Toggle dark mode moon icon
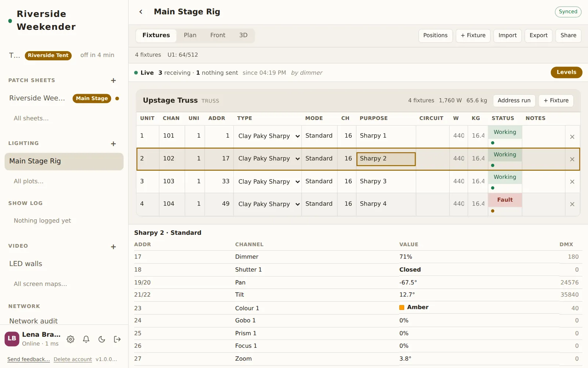This screenshot has width=588, height=368. tap(102, 339)
